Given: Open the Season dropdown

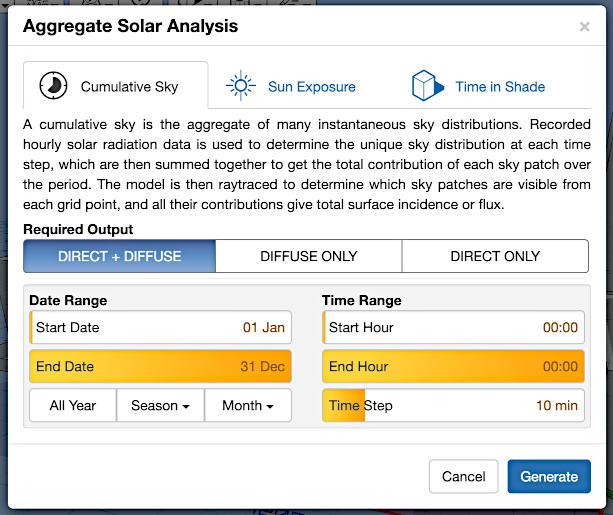Looking at the screenshot, I should pos(161,405).
